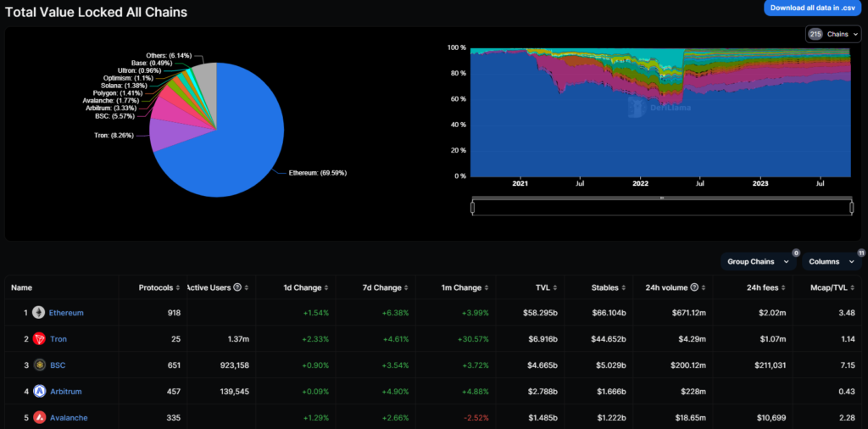Sort table by Protocols column arrows
The width and height of the screenshot is (868, 429).
point(178,287)
